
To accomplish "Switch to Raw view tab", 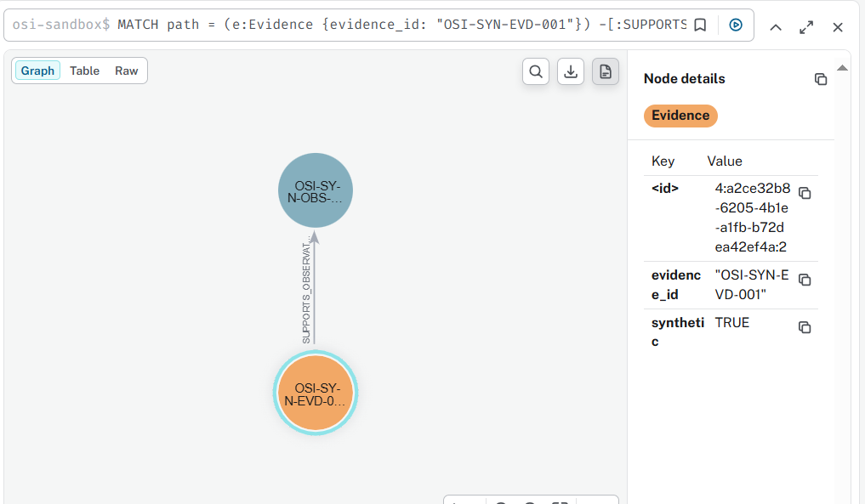I will (x=127, y=71).
